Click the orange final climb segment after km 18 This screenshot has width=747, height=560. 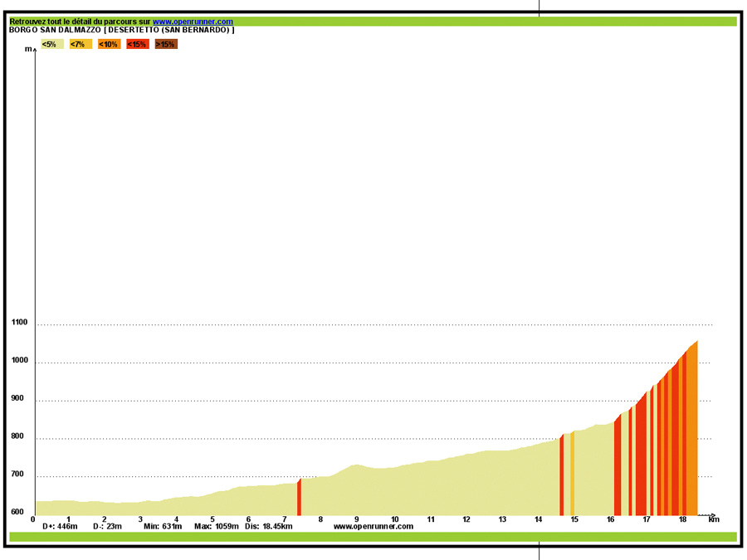tap(692, 431)
